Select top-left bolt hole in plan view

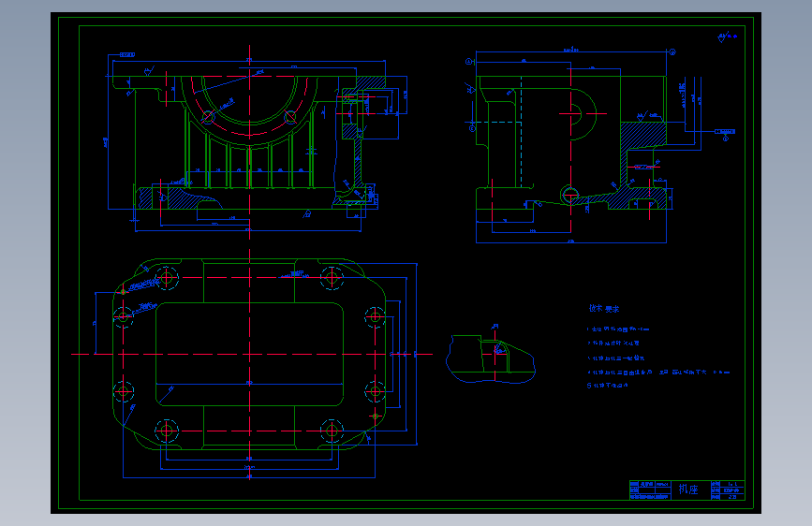pyautogui.click(x=166, y=278)
